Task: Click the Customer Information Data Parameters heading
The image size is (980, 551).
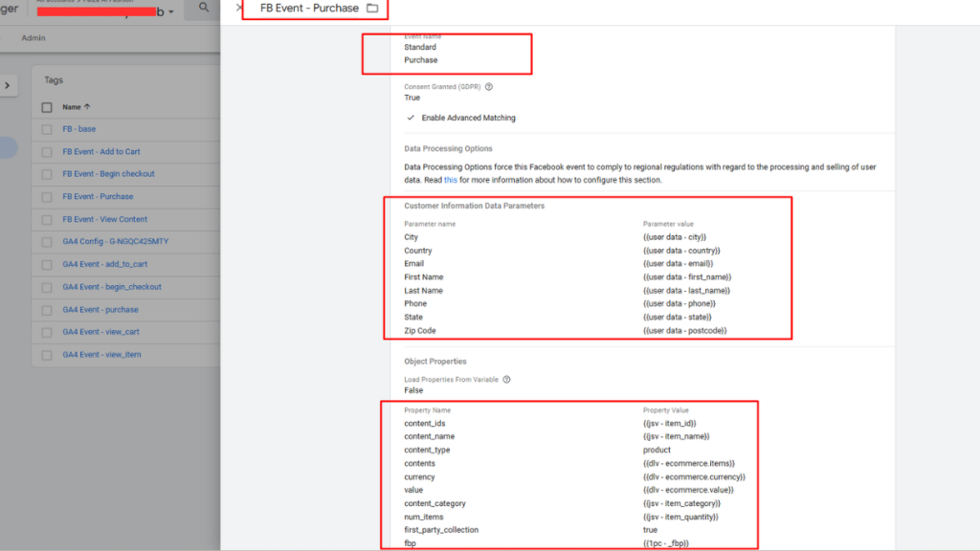Action: (475, 206)
